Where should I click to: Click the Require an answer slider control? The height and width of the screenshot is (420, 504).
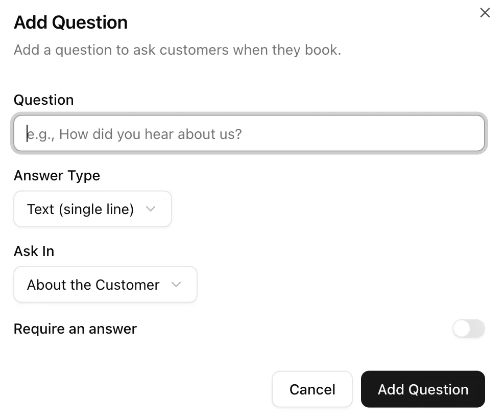[468, 329]
